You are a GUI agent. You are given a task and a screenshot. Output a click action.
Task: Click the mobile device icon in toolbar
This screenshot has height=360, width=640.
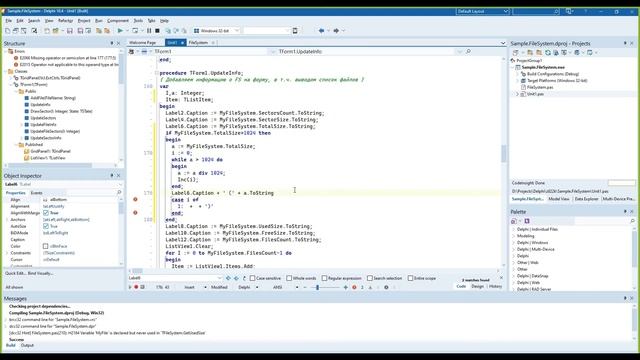coord(295,31)
